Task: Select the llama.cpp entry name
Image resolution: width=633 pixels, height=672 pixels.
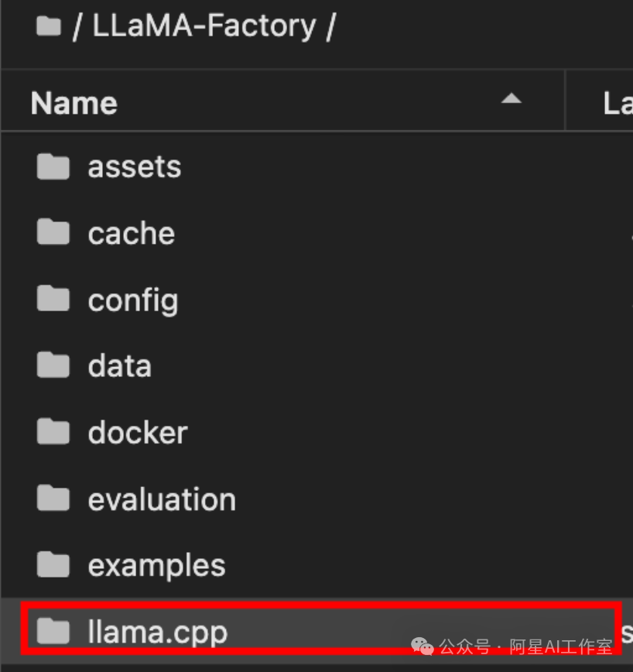Action: pyautogui.click(x=158, y=633)
